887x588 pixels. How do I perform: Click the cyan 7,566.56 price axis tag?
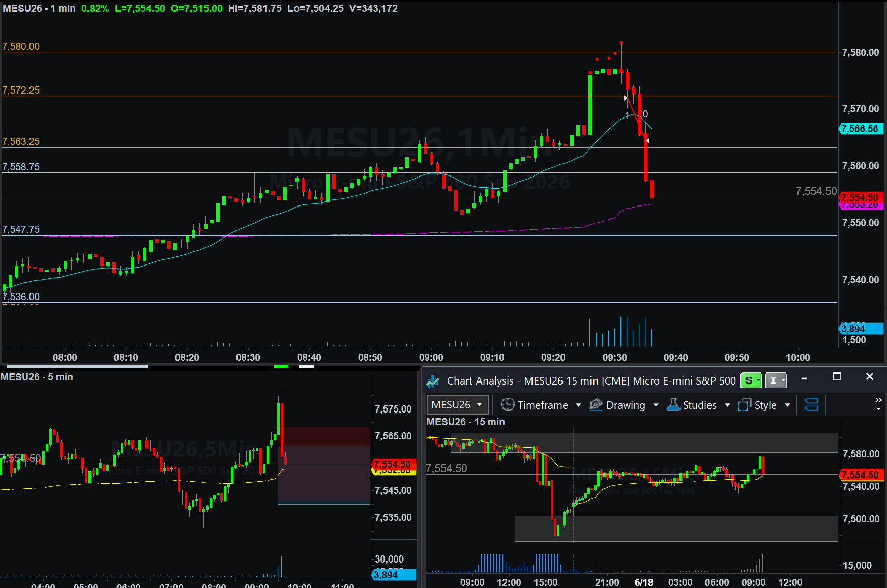(861, 129)
